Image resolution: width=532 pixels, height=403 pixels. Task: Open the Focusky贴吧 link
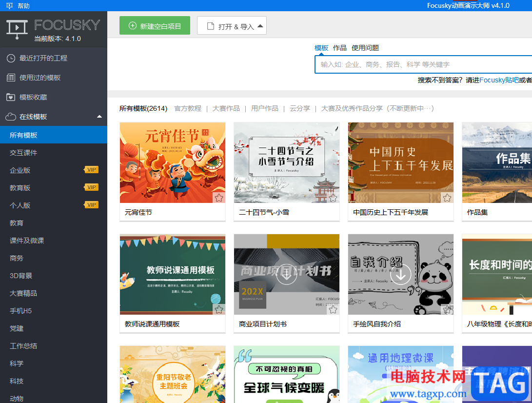point(499,80)
